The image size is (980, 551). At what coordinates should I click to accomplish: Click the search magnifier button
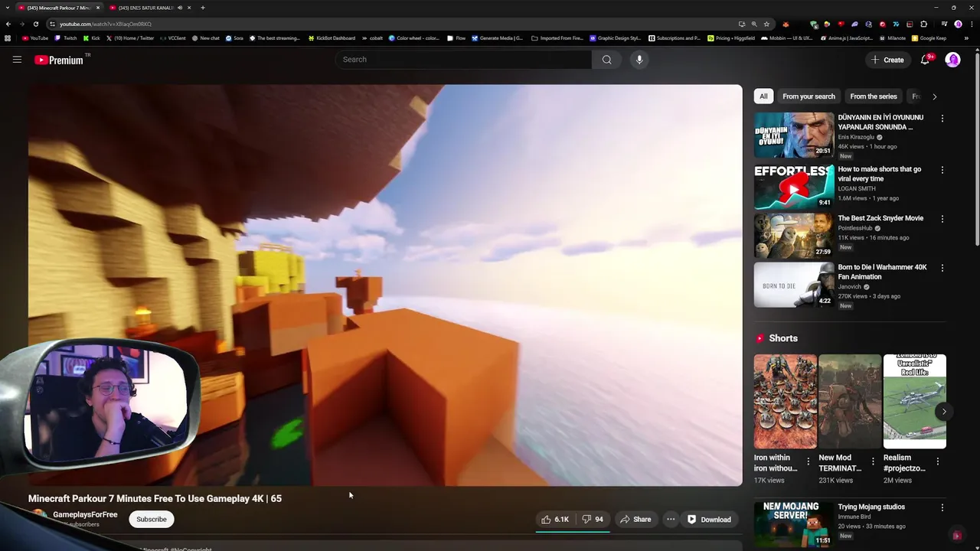tap(606, 60)
